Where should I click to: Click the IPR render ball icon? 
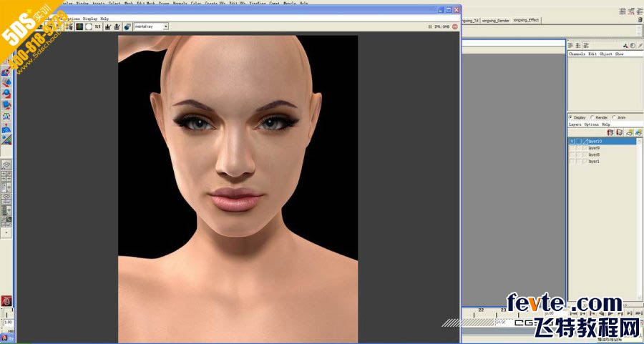coord(127,26)
